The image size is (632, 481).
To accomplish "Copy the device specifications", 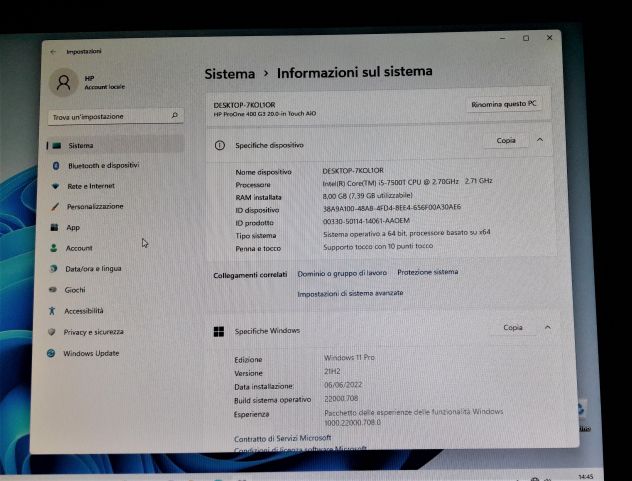I will pyautogui.click(x=506, y=140).
